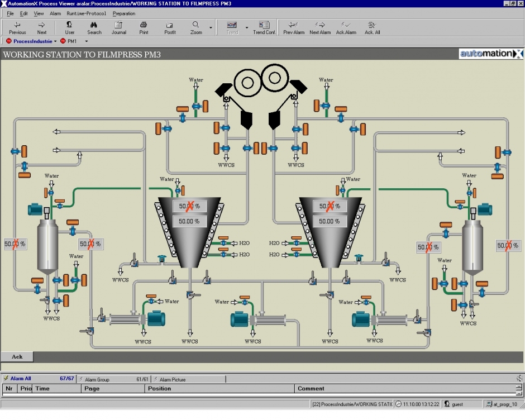This screenshot has height=420, width=525.
Task: Open Trend Conf. settings
Action: [x=264, y=28]
